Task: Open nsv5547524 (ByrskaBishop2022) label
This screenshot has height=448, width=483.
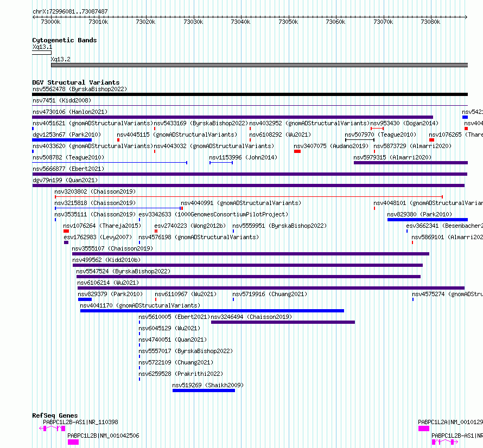Action: pos(123,271)
